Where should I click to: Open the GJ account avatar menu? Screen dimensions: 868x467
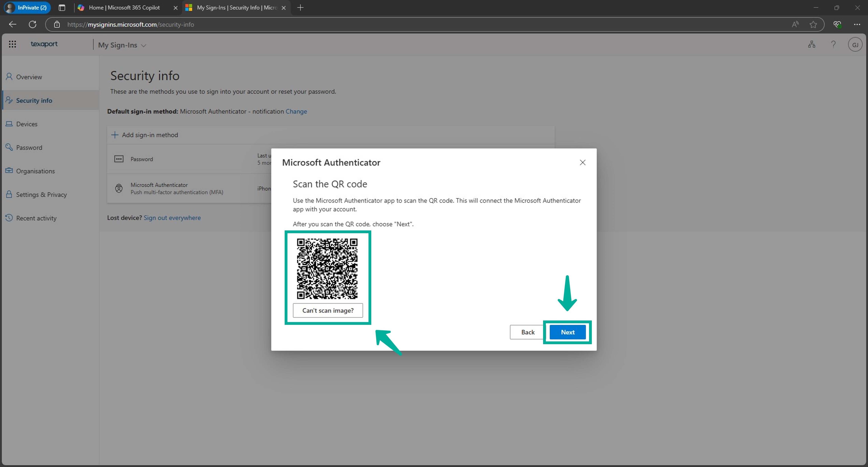click(x=855, y=44)
